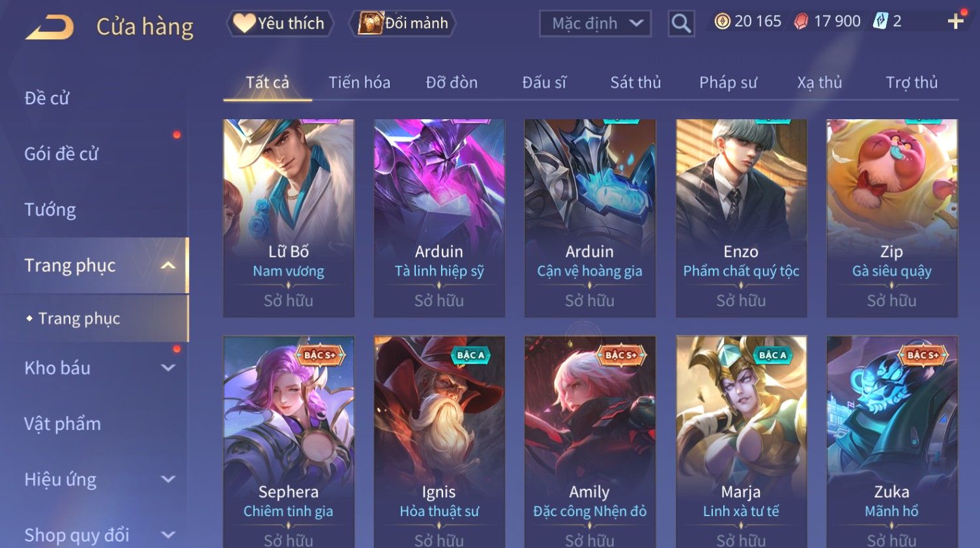Click the red ruby currency icon
This screenshot has width=980, height=548.
(801, 22)
